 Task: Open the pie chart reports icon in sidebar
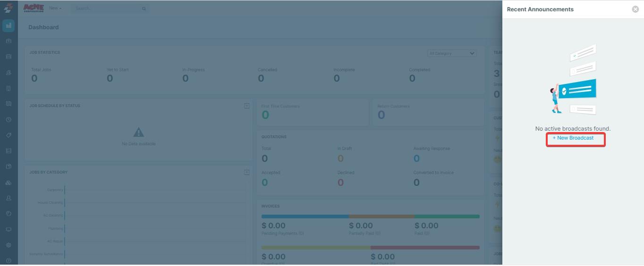click(8, 214)
